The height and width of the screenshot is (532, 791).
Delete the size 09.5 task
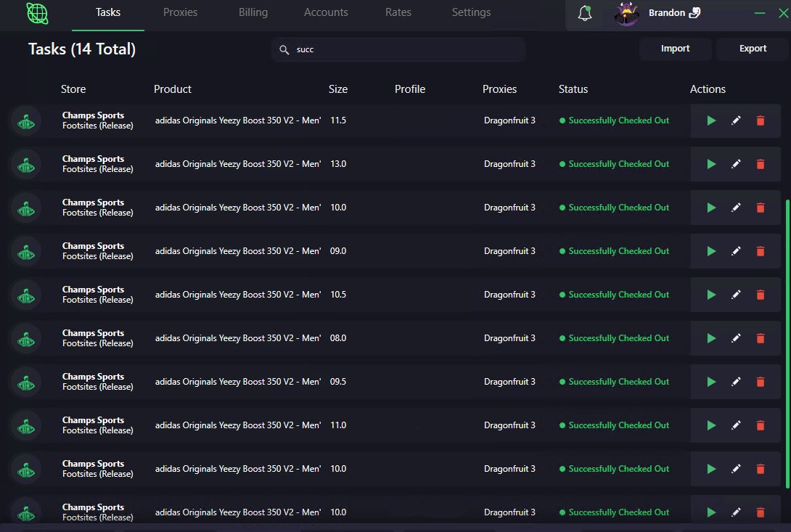coord(761,382)
